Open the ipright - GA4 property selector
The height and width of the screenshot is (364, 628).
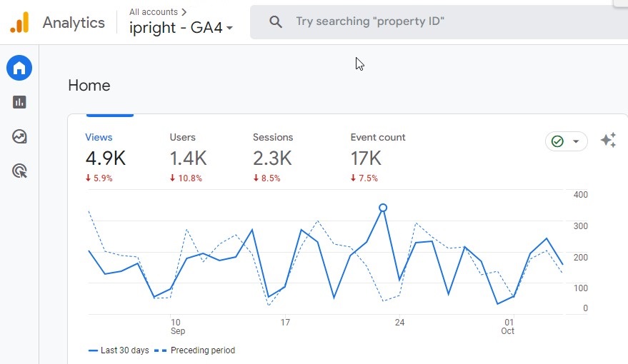click(181, 29)
